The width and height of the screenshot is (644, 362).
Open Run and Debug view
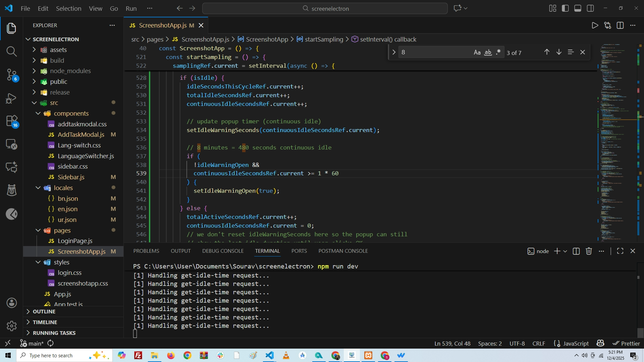tap(11, 98)
